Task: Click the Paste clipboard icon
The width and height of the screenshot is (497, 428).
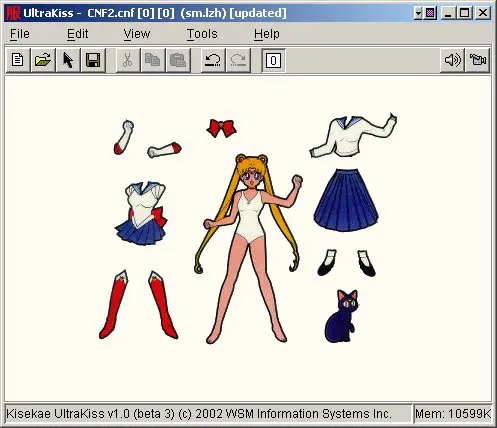Action: (178, 60)
